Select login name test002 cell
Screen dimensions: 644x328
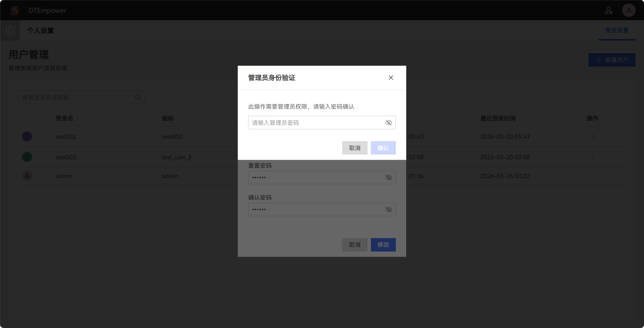(x=66, y=137)
